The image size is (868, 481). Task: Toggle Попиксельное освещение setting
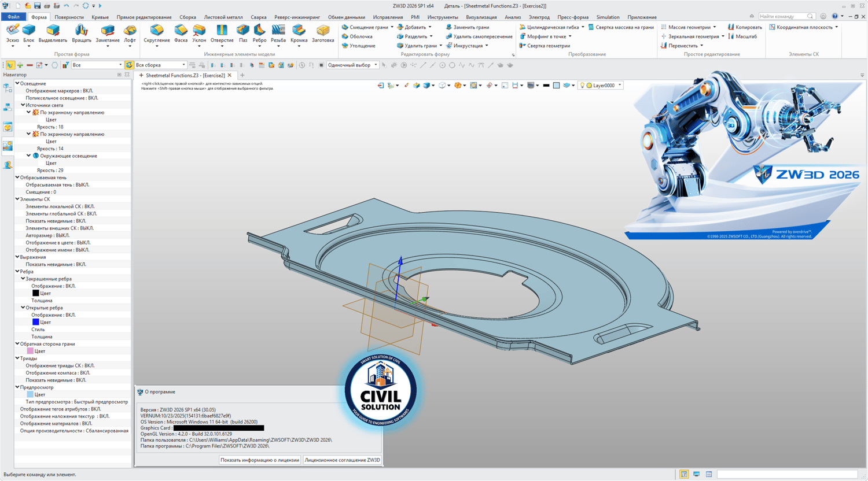62,98
